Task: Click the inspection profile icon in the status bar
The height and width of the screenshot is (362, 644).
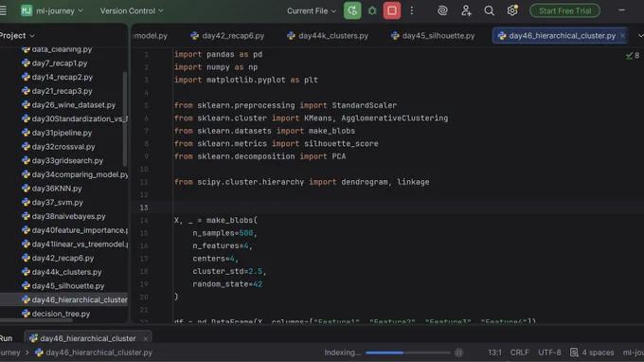Action: tap(574, 353)
